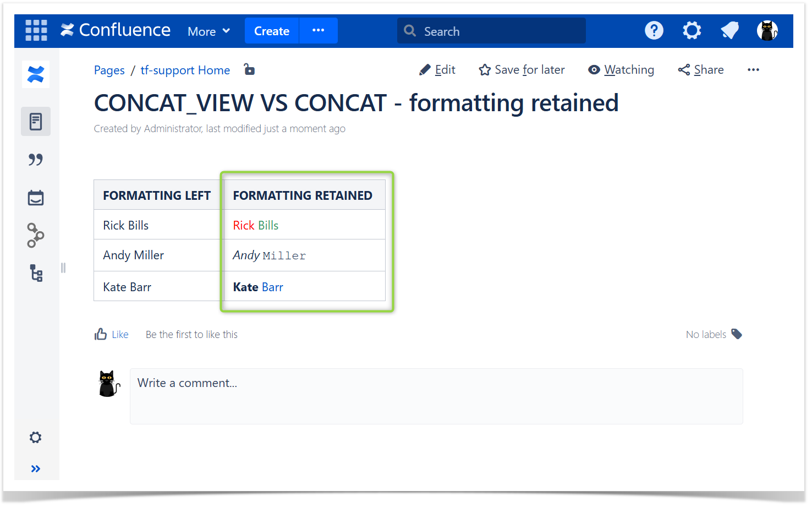812x507 pixels.
Task: Click the Create button
Action: coord(271,31)
